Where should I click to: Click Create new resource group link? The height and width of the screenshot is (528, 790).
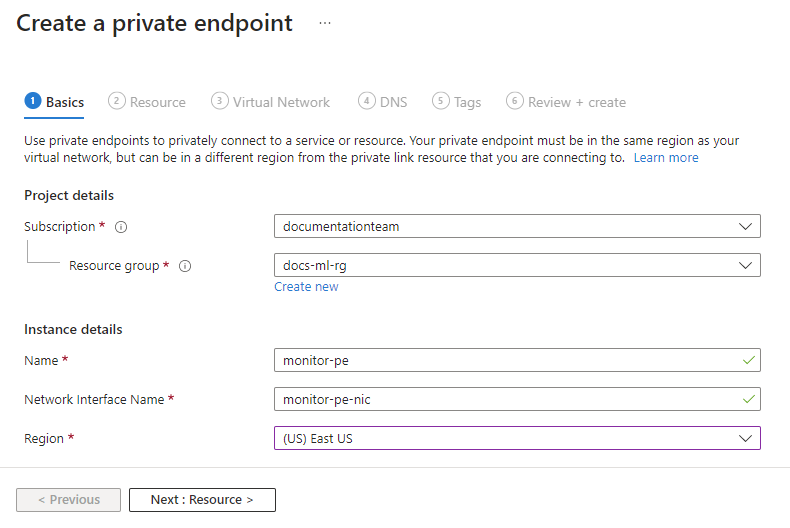306,287
